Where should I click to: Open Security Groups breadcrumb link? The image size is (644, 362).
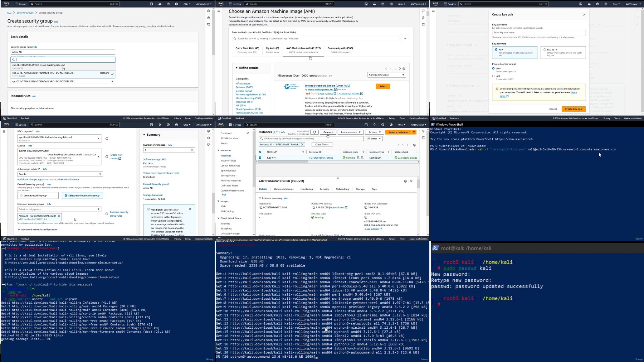pyautogui.click(x=25, y=13)
